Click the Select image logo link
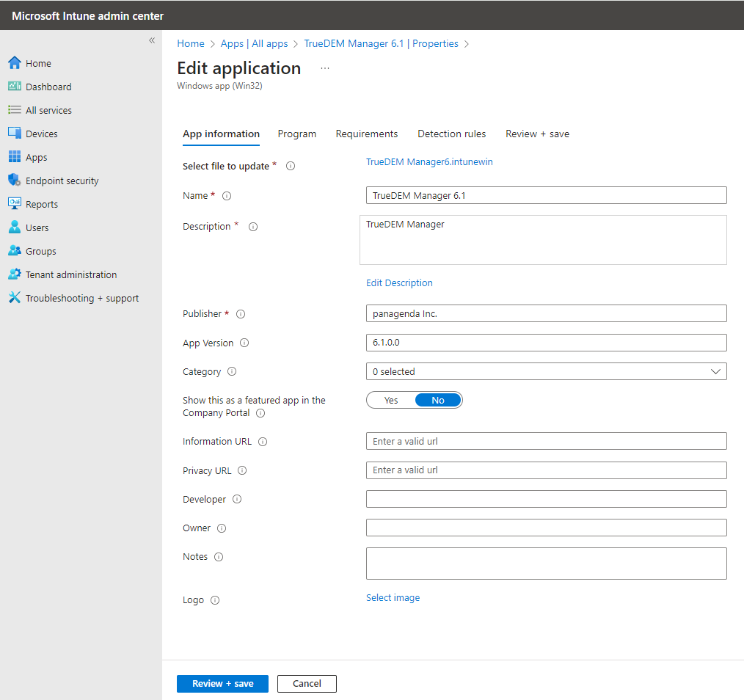 [x=393, y=597]
